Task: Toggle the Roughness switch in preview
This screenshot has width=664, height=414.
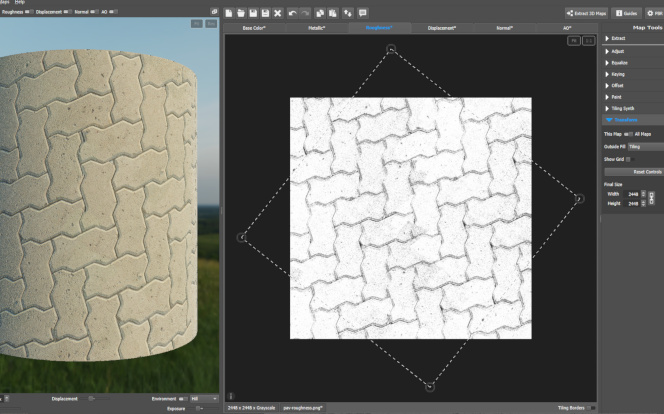Action: (x=29, y=12)
